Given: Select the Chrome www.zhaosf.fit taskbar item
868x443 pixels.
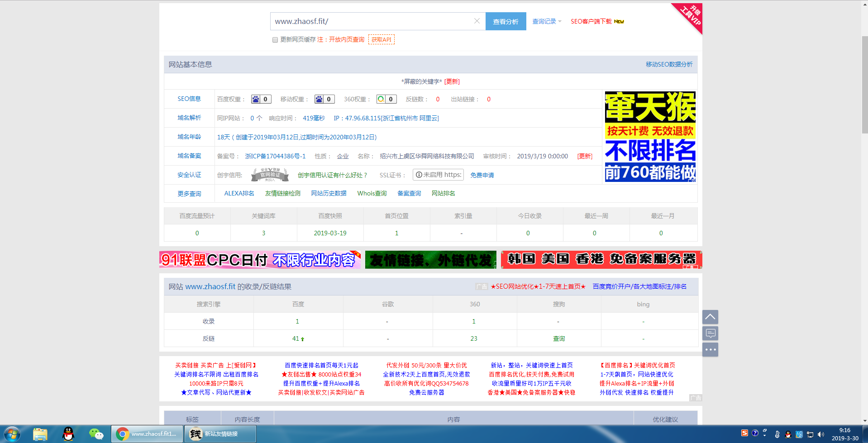Looking at the screenshot, I should [147, 434].
